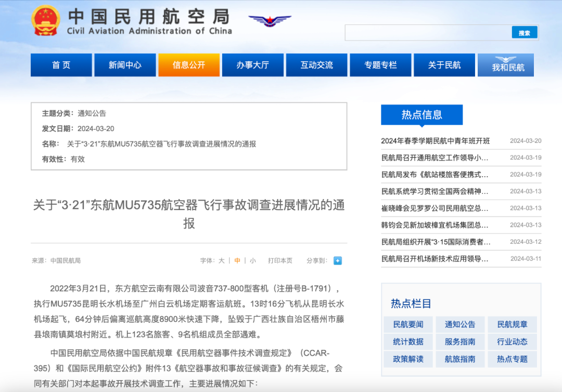
Task: Select the highlighted 信息公开 tab
Action: 189,64
